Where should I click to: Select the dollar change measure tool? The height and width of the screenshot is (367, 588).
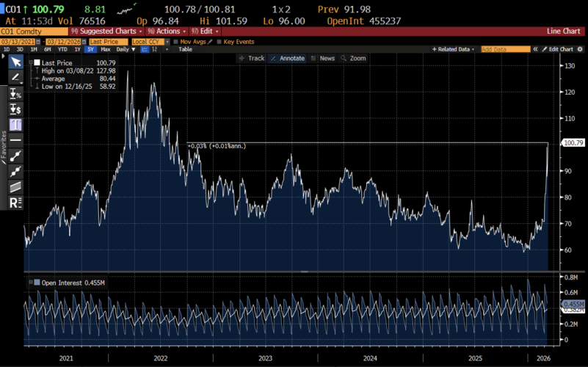[15, 109]
